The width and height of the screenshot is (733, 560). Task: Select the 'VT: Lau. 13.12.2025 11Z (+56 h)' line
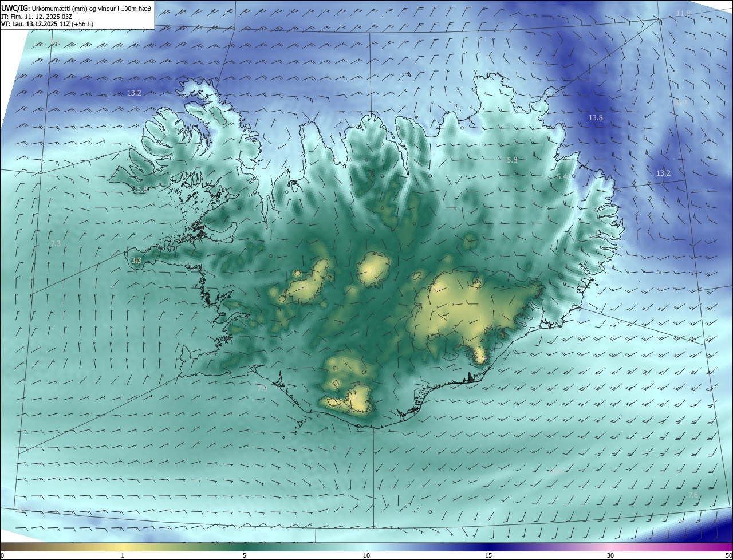(48, 24)
